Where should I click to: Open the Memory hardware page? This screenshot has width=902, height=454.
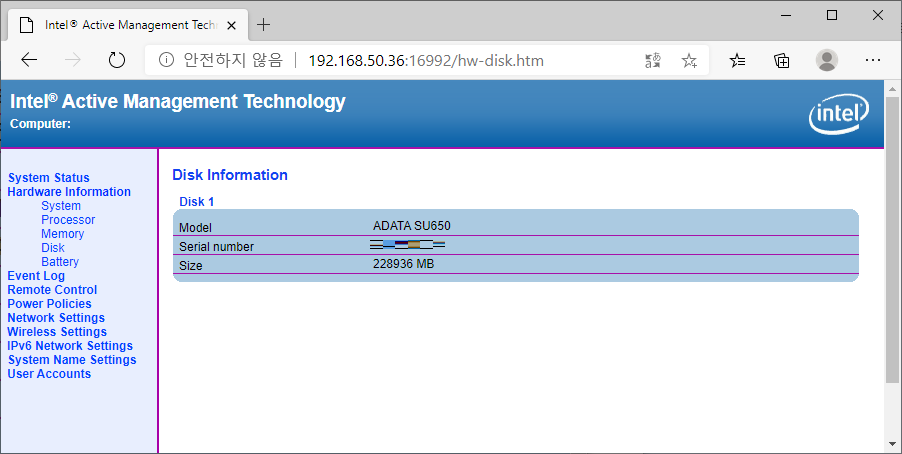(62, 234)
